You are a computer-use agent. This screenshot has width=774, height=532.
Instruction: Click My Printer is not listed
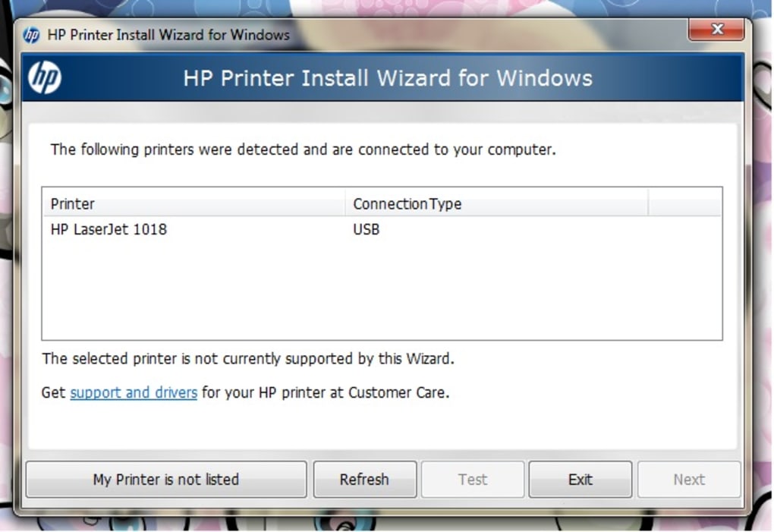pos(165,480)
